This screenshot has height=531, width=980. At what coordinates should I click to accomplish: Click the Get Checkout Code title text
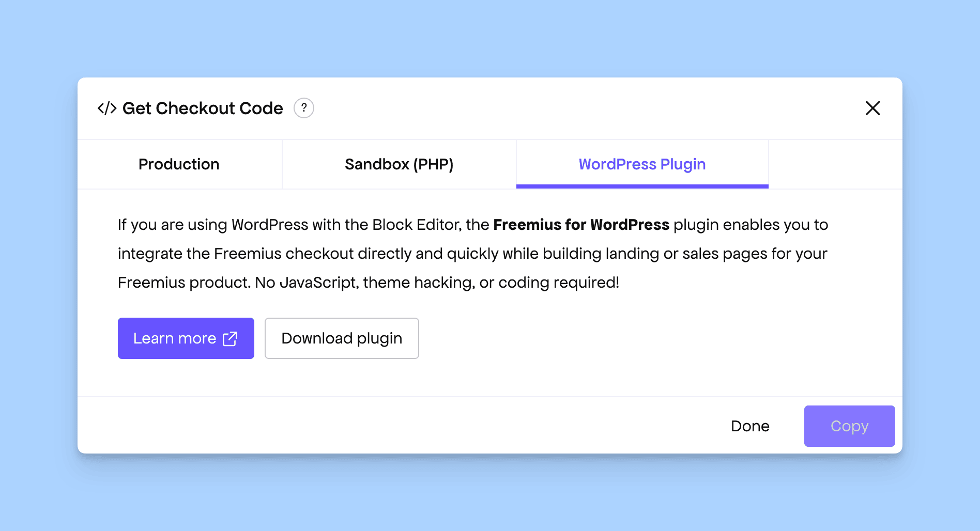point(203,108)
